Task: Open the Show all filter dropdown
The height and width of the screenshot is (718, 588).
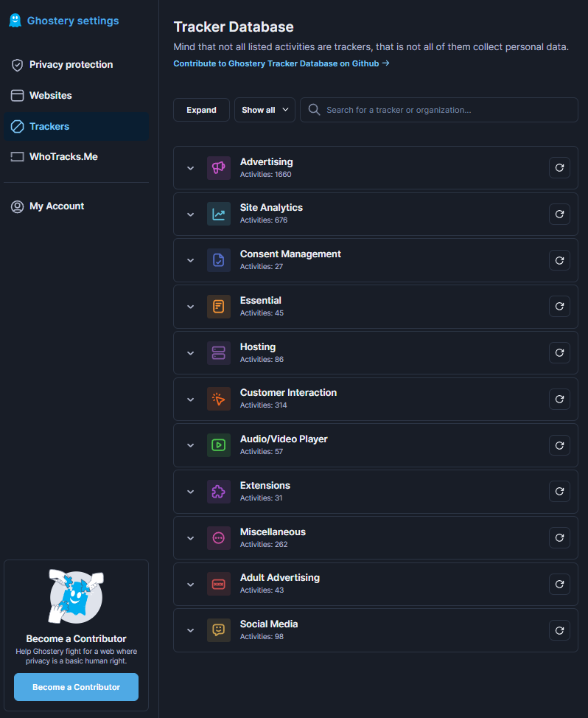Action: 265,110
